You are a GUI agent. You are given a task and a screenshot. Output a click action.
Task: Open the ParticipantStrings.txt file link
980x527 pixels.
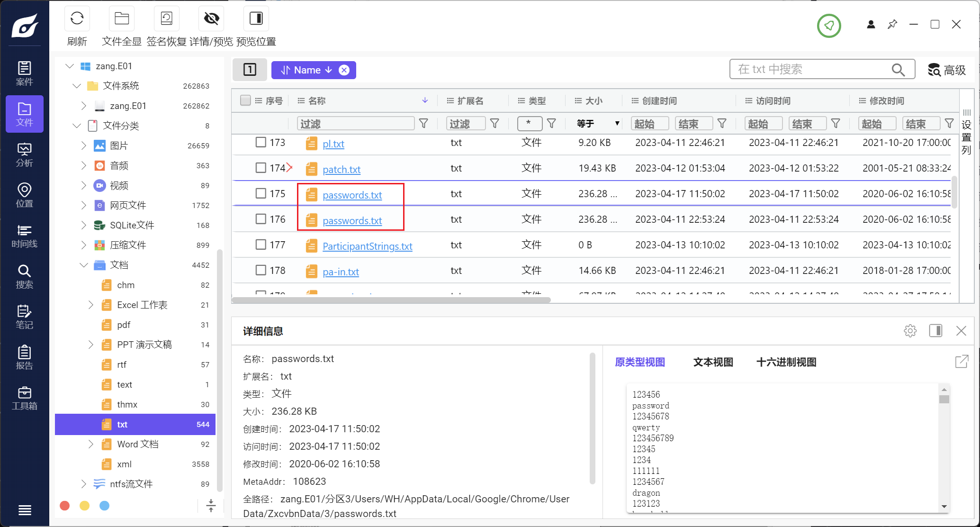(368, 246)
